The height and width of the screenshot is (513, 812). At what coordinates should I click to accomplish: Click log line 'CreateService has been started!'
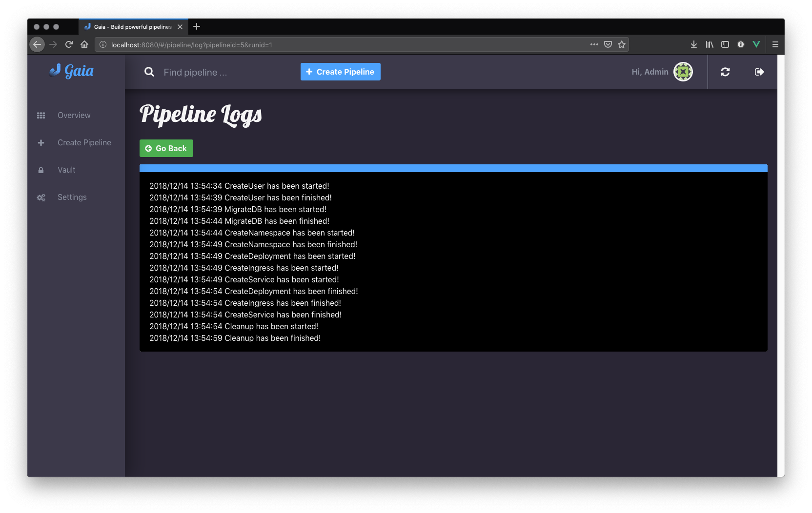coord(244,279)
